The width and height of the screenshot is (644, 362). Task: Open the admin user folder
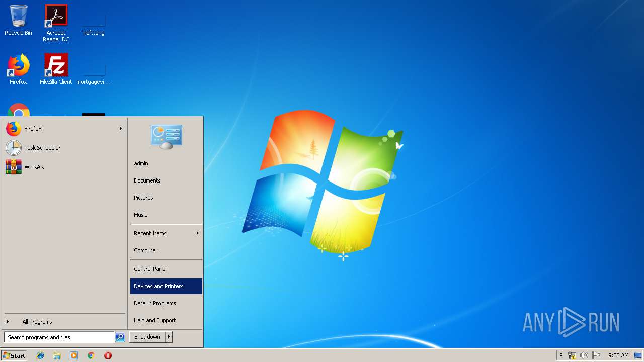pyautogui.click(x=166, y=163)
